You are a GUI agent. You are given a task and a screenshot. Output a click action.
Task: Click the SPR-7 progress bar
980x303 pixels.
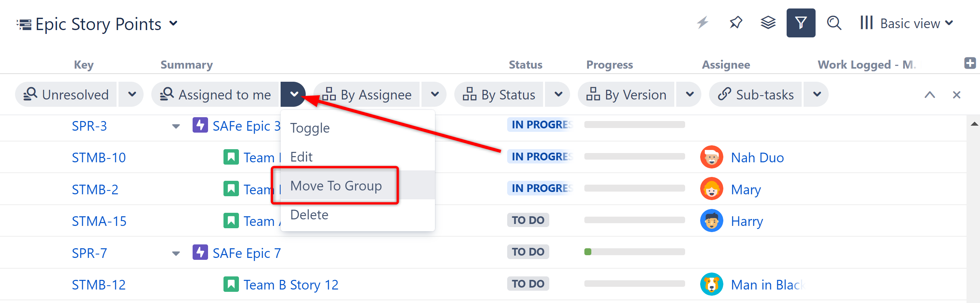point(634,252)
